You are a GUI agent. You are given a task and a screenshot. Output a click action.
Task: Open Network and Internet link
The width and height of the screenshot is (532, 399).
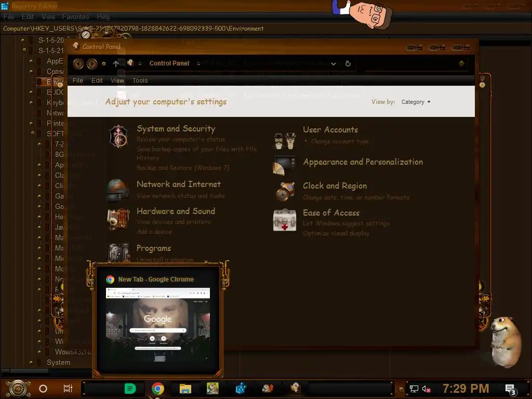pos(179,184)
